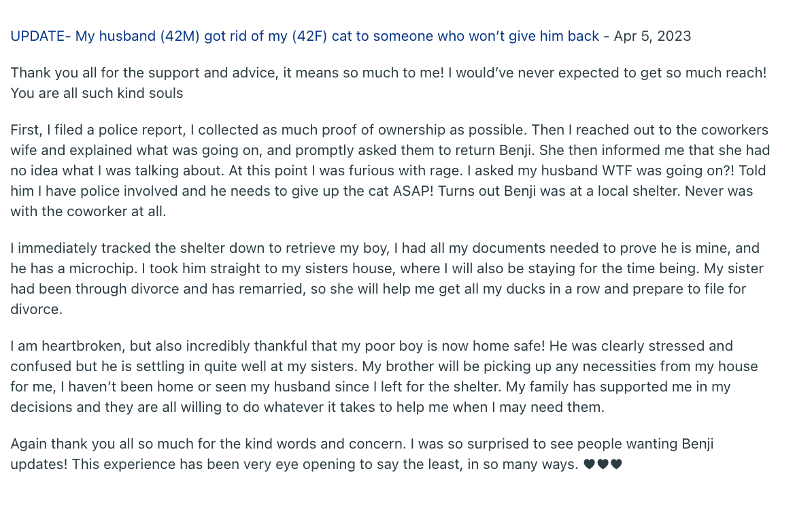Viewport: 812px width, 507px height.
Task: Click the last black heart emoji
Action: (x=616, y=465)
